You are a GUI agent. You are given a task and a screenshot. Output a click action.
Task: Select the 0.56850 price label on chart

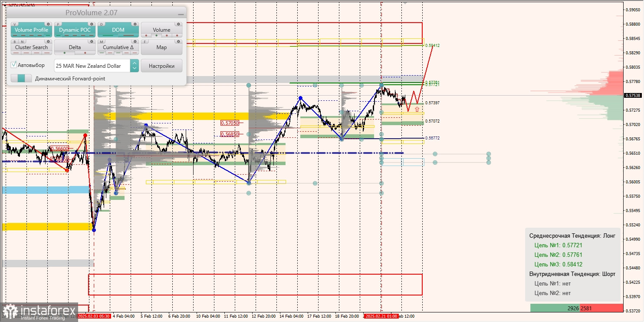[230, 134]
